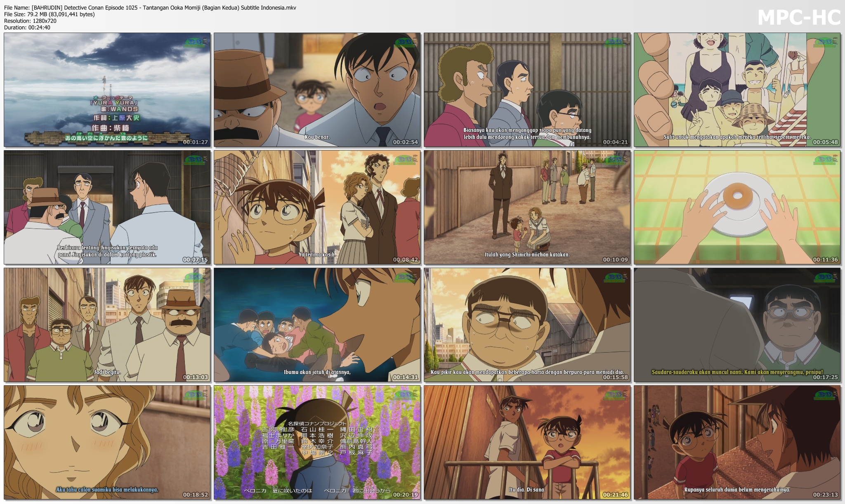Open the thumbnail at timestamp 00:08:42

pyautogui.click(x=317, y=207)
